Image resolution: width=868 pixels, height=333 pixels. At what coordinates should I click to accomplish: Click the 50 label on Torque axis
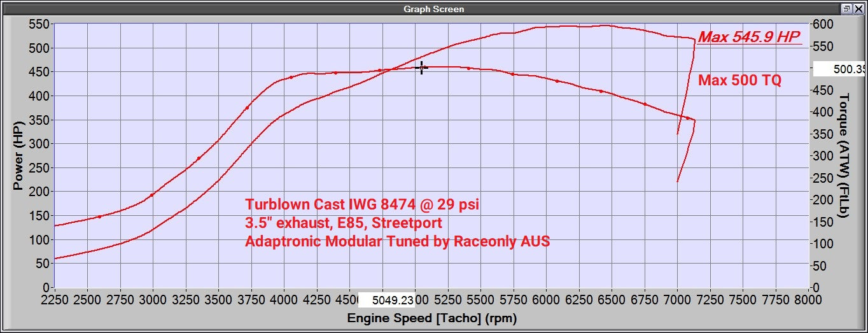(820, 266)
